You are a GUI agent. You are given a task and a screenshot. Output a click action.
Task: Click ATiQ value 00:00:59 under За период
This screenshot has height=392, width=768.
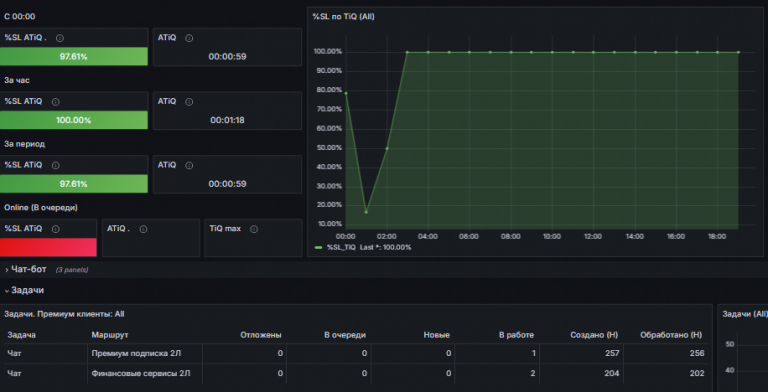pos(227,184)
